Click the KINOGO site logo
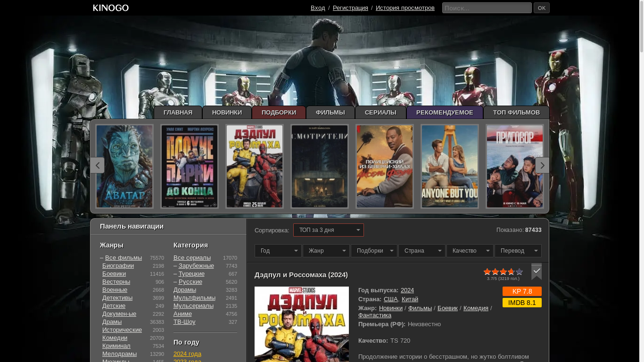Screen dimensions: 644x362 click(111, 8)
